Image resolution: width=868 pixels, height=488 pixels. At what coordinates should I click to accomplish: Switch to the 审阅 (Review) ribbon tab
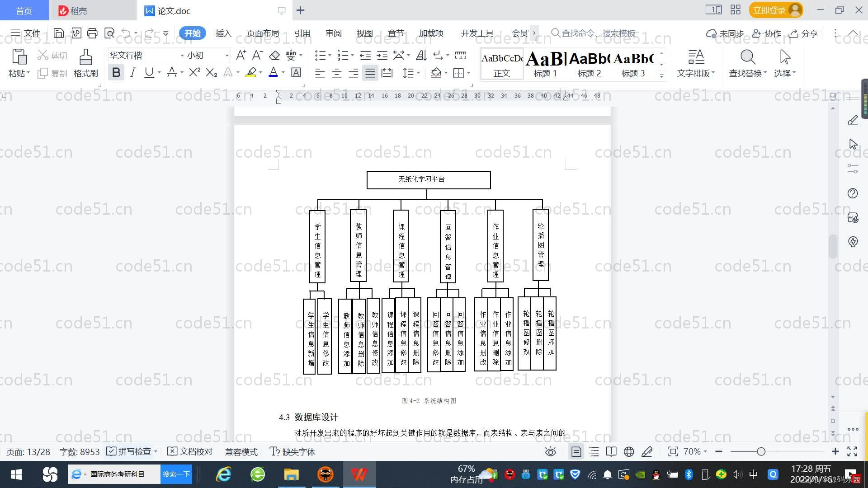tap(333, 33)
